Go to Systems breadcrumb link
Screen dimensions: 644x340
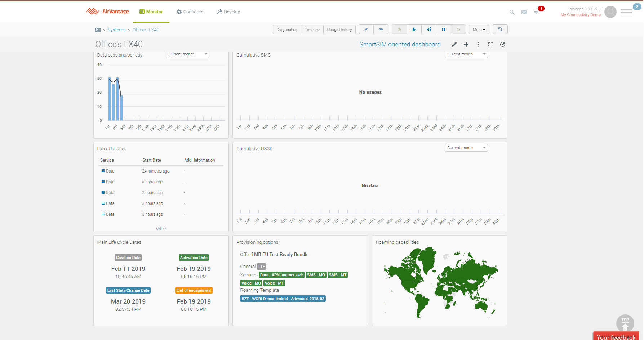click(116, 30)
